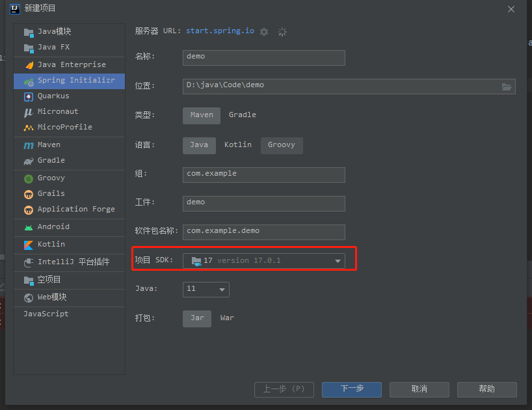
Task: Click the 位置 location path field
Action: point(349,87)
